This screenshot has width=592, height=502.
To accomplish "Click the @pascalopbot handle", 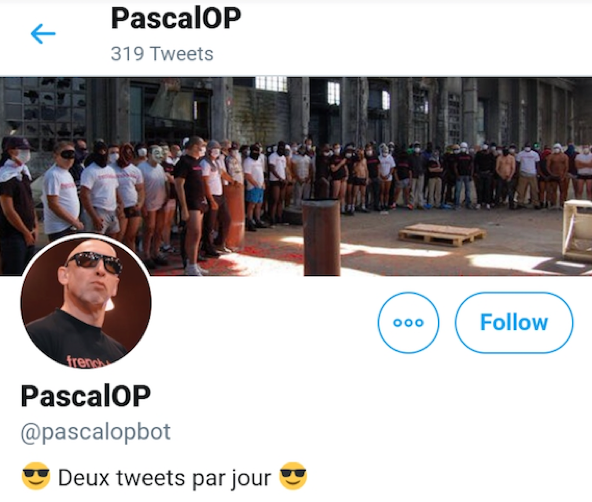I will pyautogui.click(x=96, y=432).
